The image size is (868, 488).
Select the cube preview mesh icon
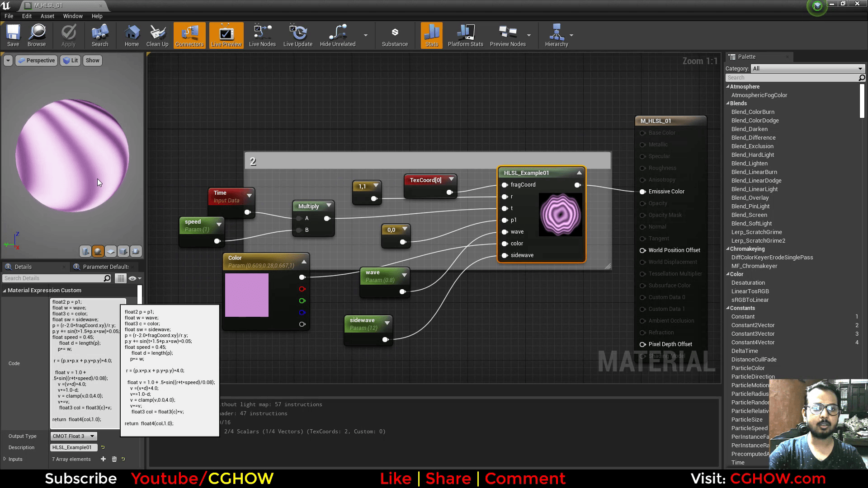[123, 251]
